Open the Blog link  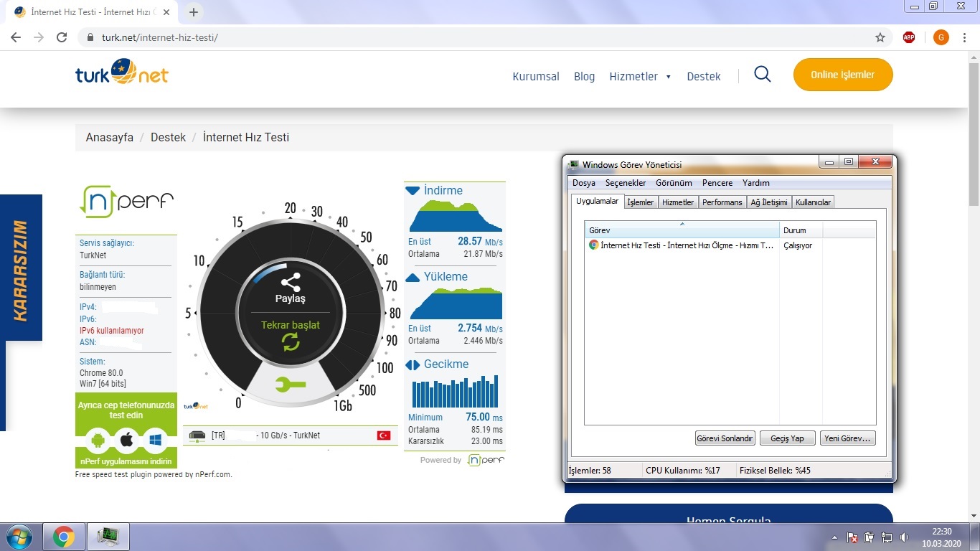point(584,76)
